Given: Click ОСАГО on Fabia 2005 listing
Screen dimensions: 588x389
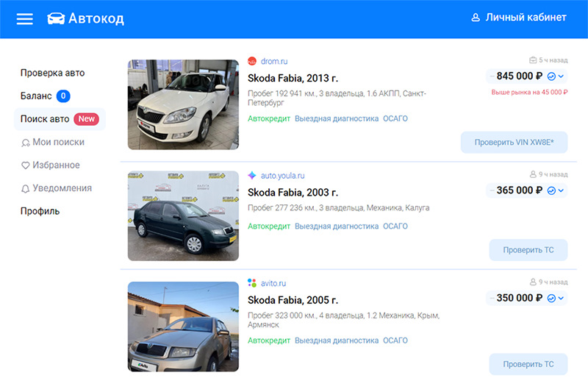Looking at the screenshot, I should (x=395, y=340).
